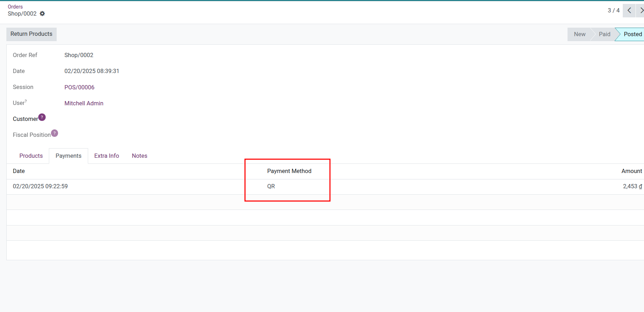644x312 pixels.
Task: Open the Extra Info tab
Action: (107, 156)
